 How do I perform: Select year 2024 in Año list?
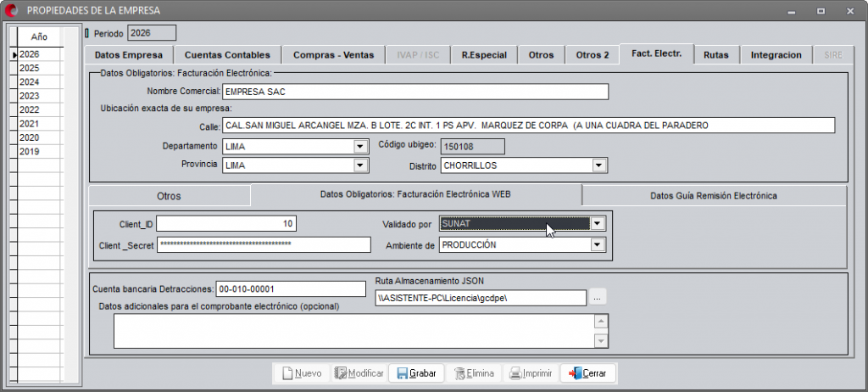point(40,82)
